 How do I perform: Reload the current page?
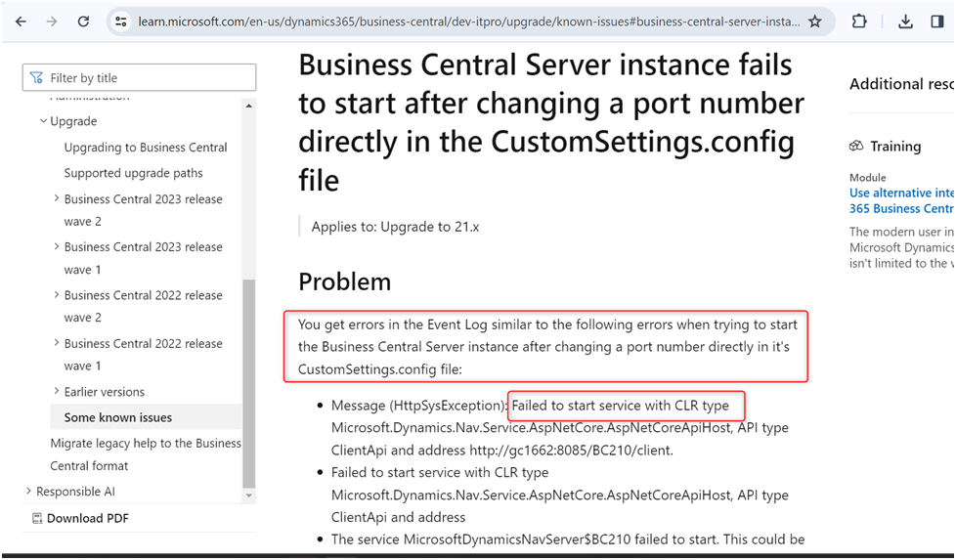pos(84,22)
